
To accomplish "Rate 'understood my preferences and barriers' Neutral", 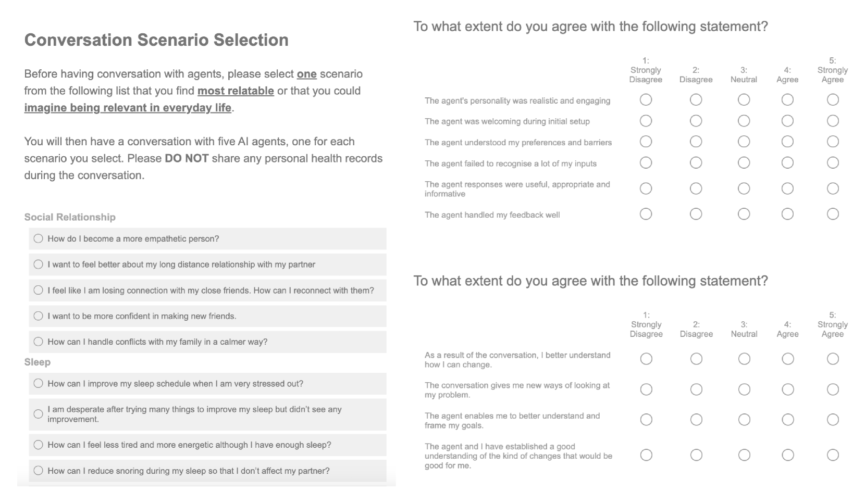I will pyautogui.click(x=744, y=142).
